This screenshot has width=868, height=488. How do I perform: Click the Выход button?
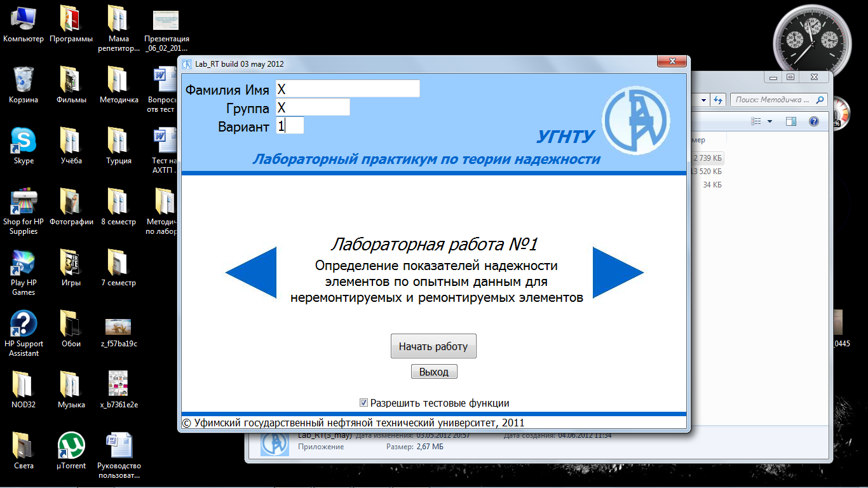pyautogui.click(x=434, y=372)
